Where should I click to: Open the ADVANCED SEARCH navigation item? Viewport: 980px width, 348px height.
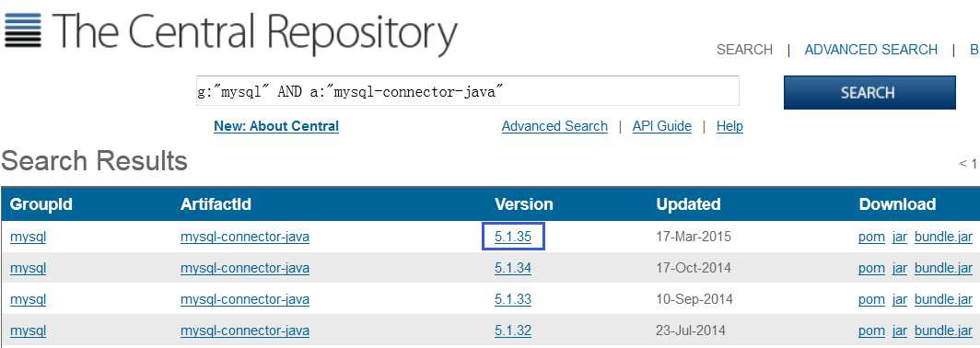click(870, 50)
